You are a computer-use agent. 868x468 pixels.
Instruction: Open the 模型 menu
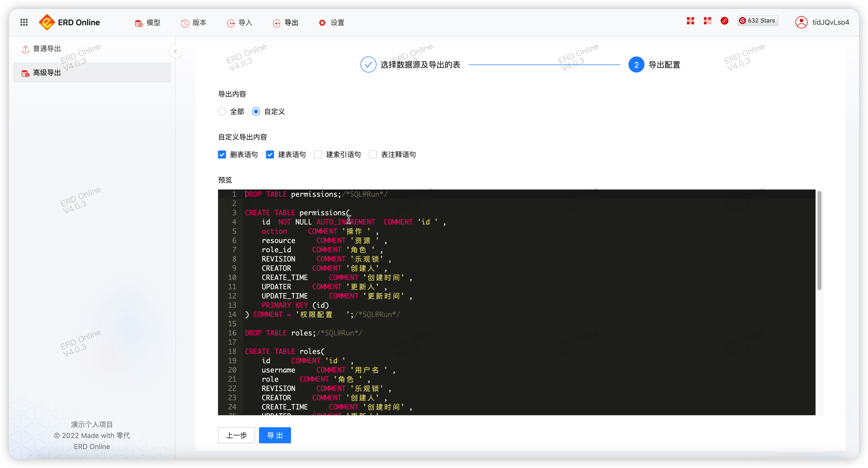147,22
